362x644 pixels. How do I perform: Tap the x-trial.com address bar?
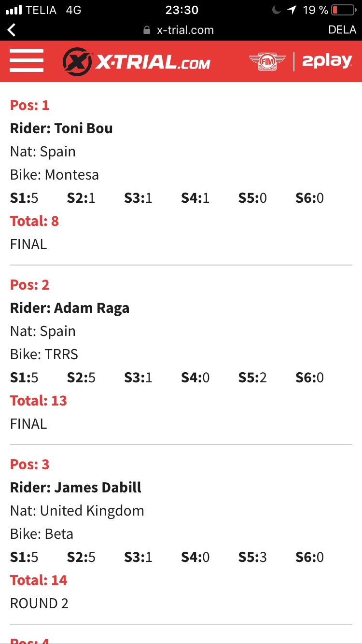tap(185, 30)
